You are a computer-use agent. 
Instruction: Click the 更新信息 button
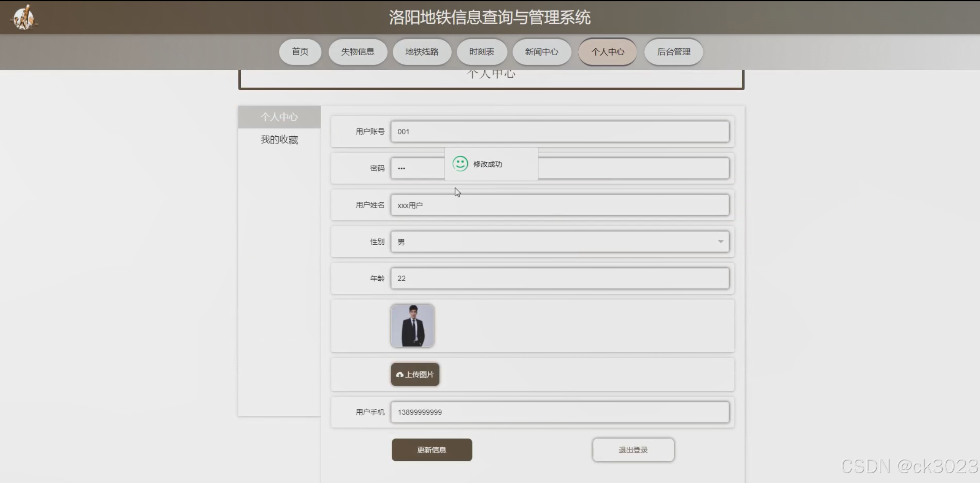[x=432, y=450]
